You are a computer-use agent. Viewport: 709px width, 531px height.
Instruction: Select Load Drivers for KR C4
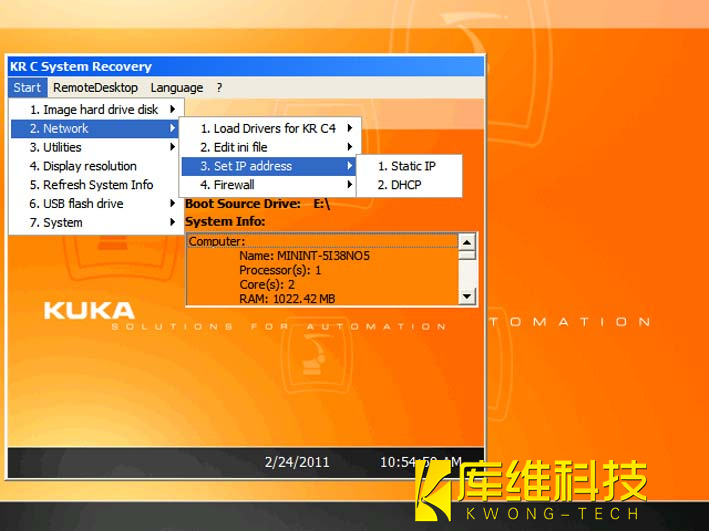[x=267, y=128]
